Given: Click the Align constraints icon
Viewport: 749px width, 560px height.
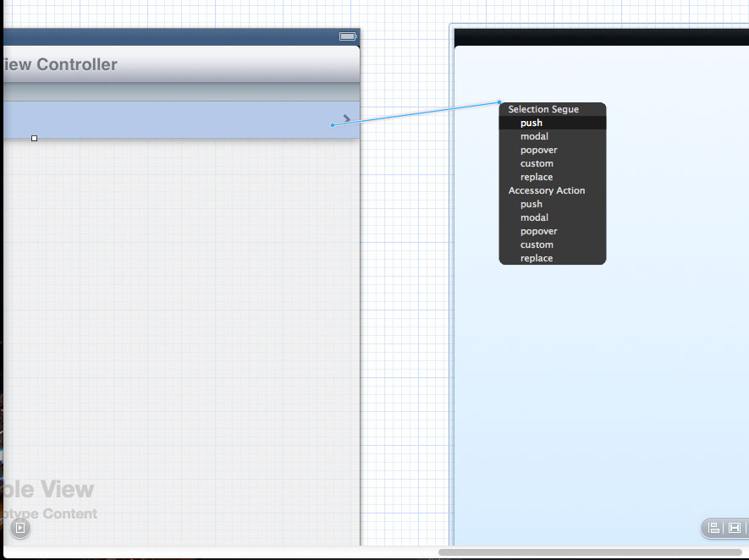Looking at the screenshot, I should point(713,528).
